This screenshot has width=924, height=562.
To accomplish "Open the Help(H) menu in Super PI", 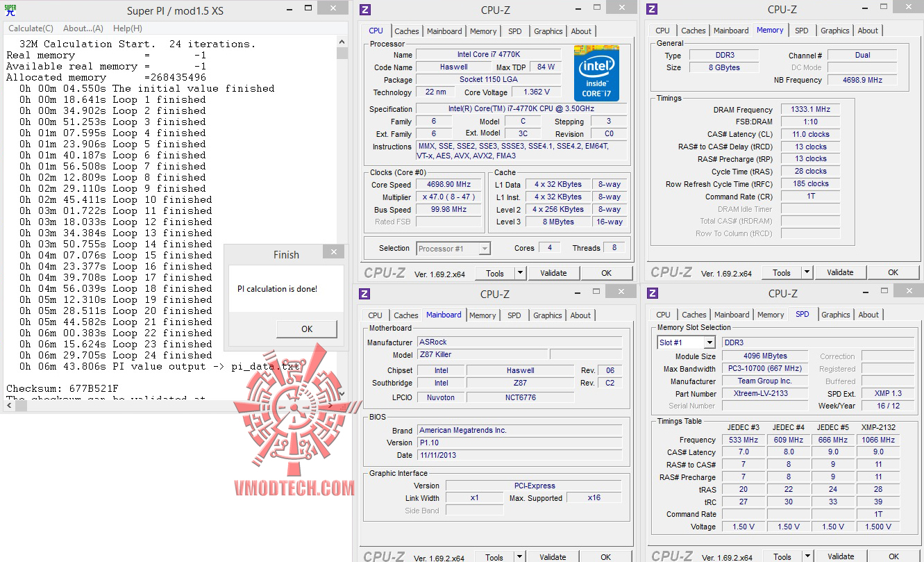I will (x=128, y=28).
